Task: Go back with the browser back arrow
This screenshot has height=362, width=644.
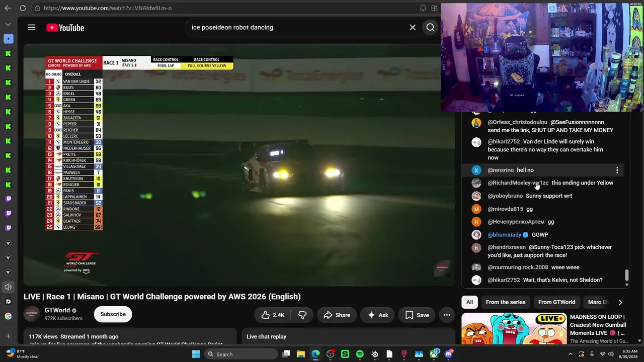Action: coord(8,8)
